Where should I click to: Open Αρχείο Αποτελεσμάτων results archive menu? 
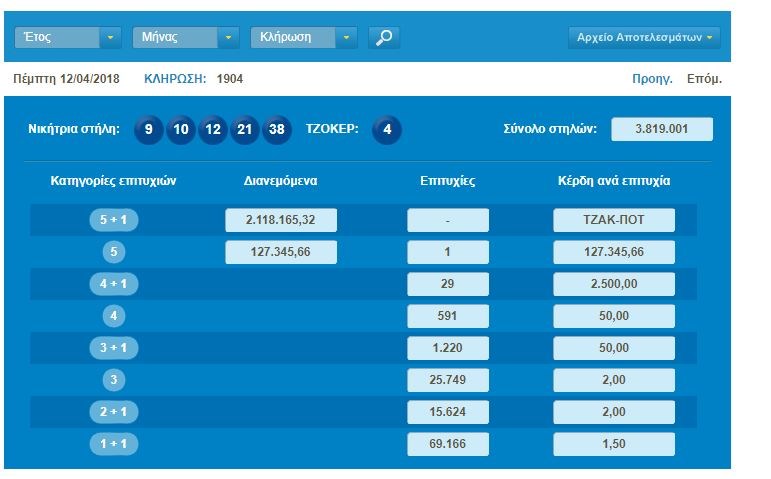644,38
